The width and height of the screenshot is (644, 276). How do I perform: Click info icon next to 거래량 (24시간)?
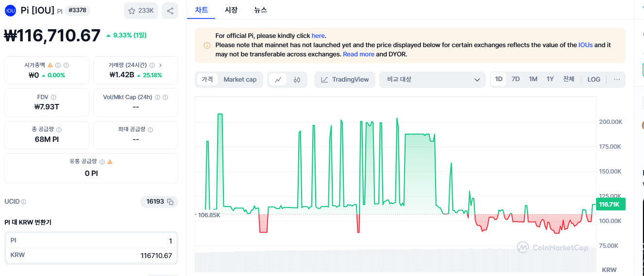(x=152, y=65)
